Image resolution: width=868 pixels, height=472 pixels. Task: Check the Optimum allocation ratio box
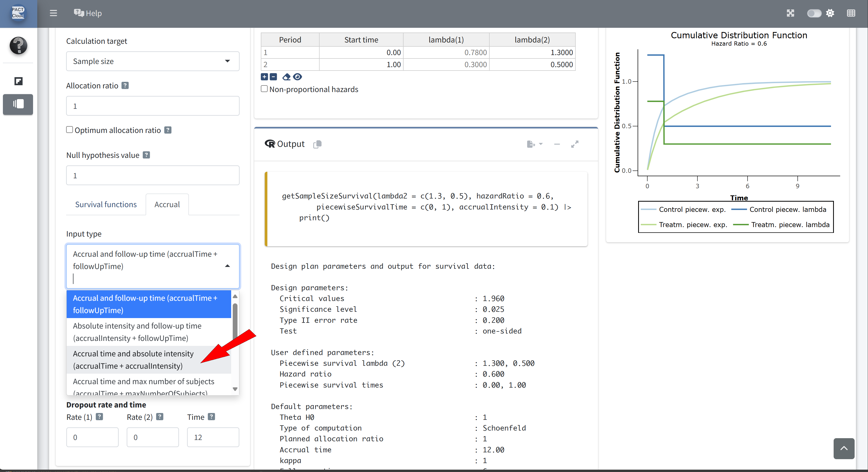coord(70,130)
